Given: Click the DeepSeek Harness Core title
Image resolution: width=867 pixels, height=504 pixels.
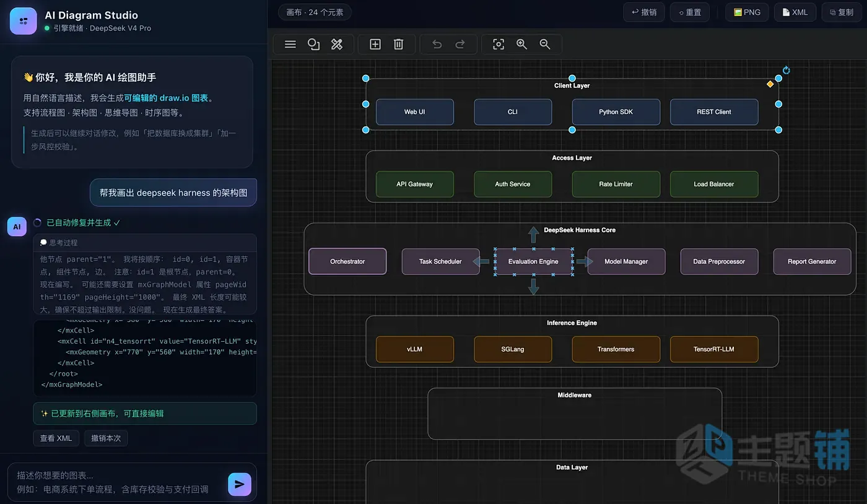Looking at the screenshot, I should point(580,230).
